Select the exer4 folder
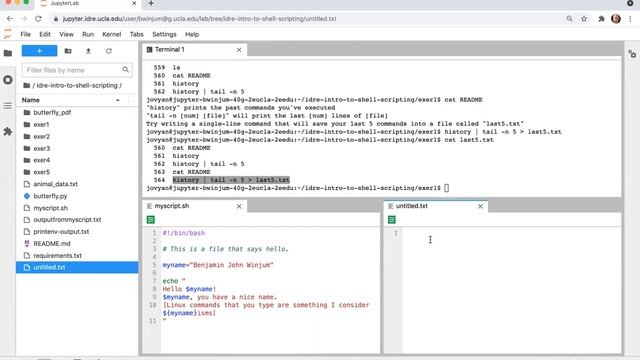Image resolution: width=640 pixels, height=360 pixels. [x=77, y=160]
